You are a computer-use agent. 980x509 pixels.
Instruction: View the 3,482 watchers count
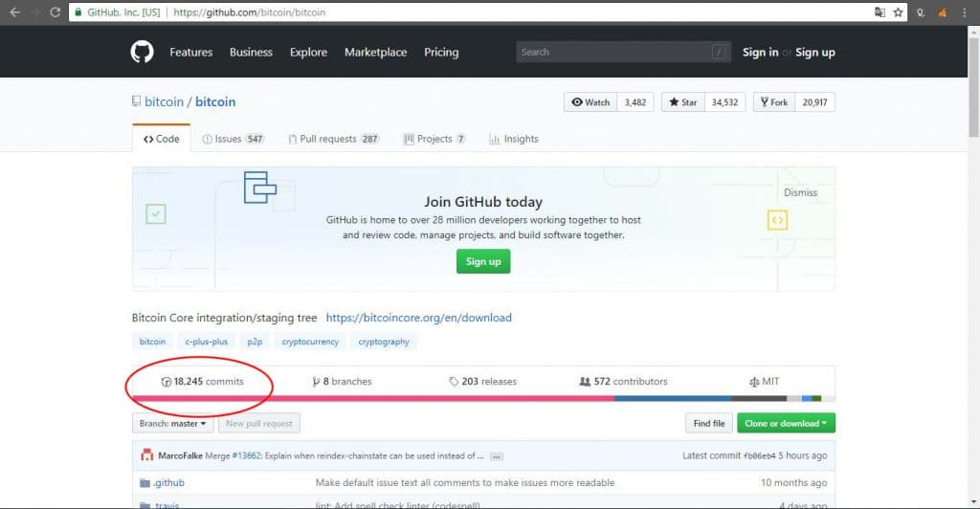point(635,102)
